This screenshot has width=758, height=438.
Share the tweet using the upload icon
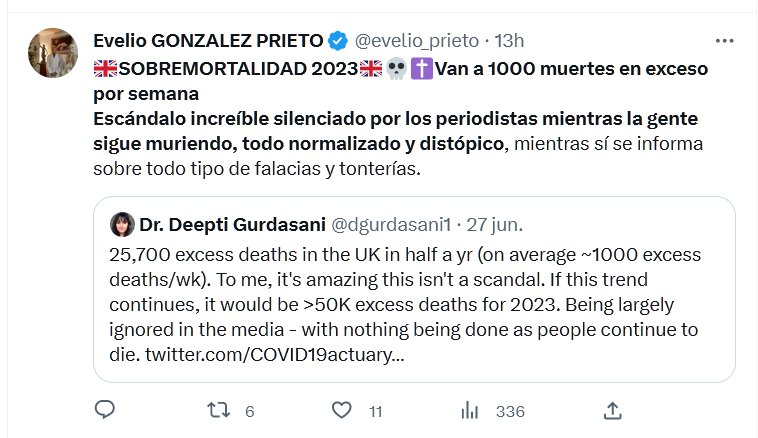pos(613,410)
